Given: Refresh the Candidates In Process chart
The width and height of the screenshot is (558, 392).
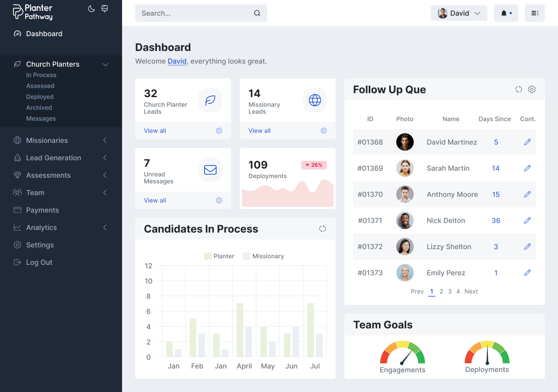Looking at the screenshot, I should pos(323,229).
